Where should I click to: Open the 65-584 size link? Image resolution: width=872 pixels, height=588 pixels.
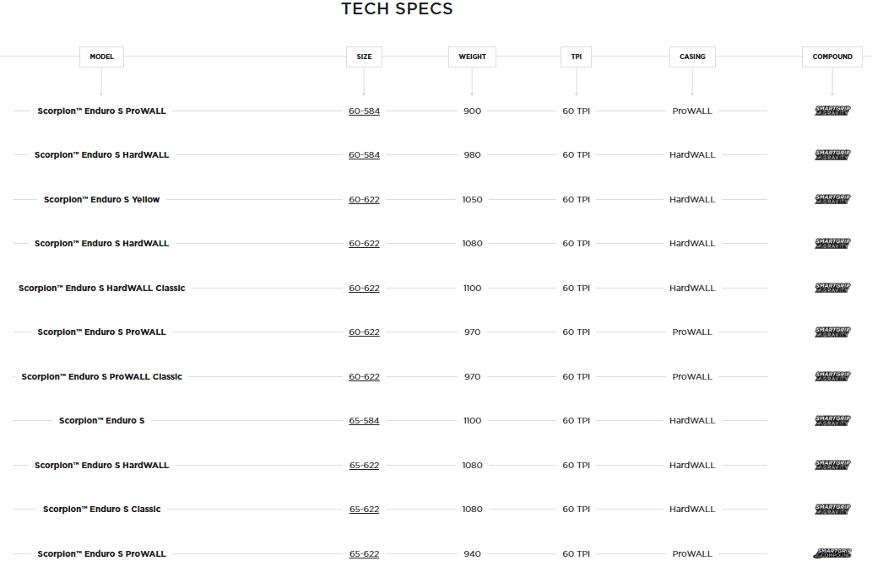pos(364,421)
